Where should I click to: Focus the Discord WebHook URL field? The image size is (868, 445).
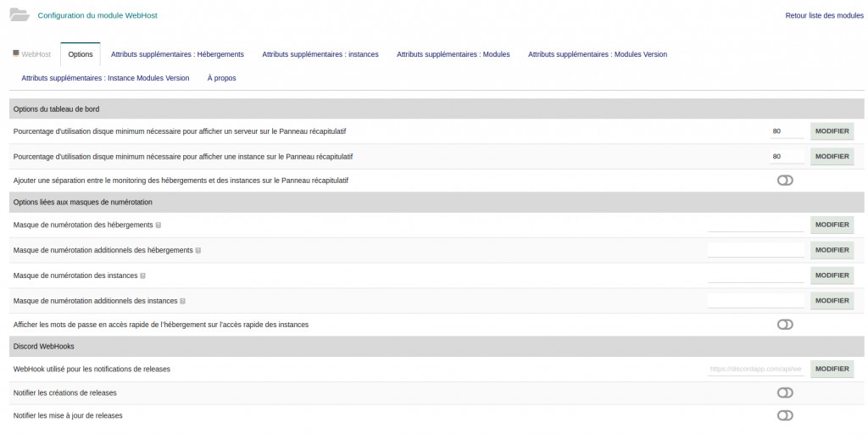(755, 370)
